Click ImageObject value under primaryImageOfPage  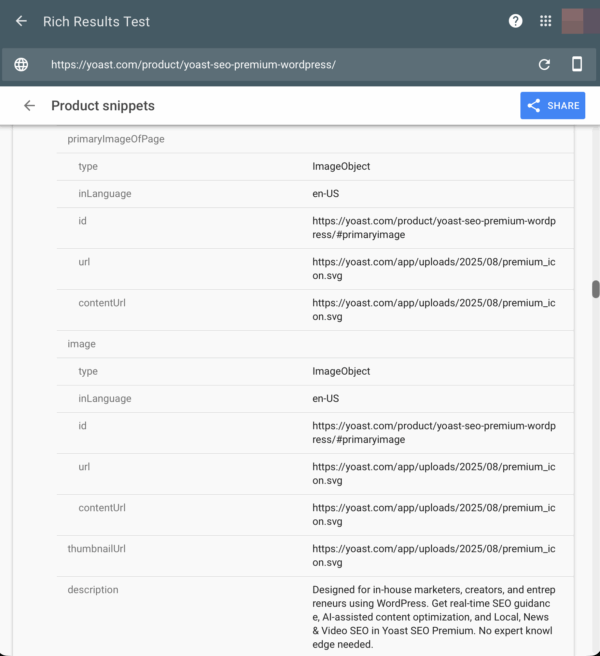click(341, 167)
